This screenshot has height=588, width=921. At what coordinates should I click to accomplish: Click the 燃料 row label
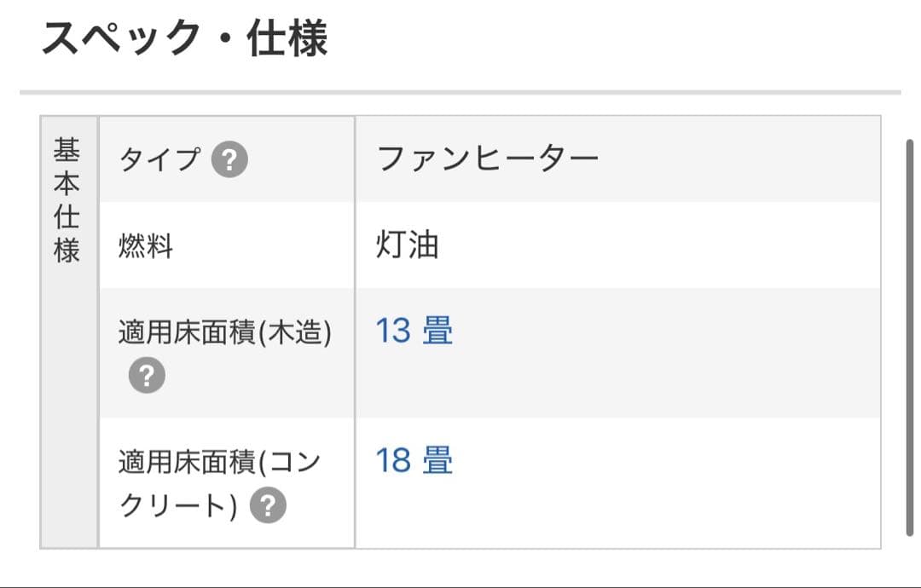pyautogui.click(x=146, y=247)
